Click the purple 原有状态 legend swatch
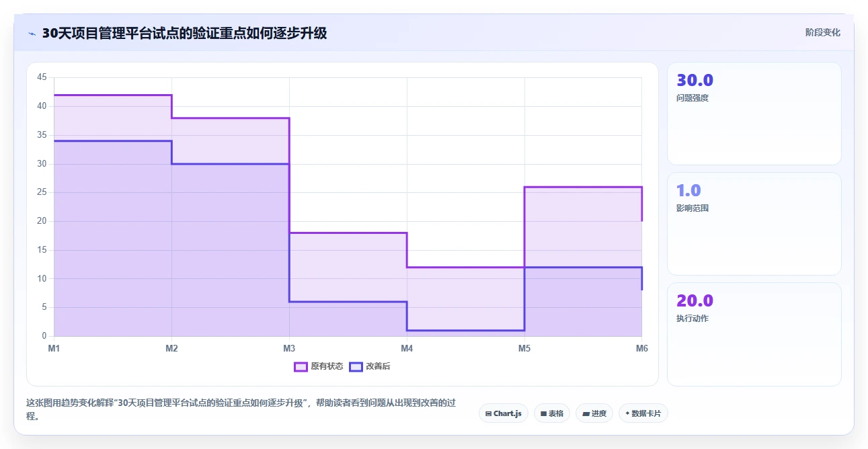 (301, 366)
